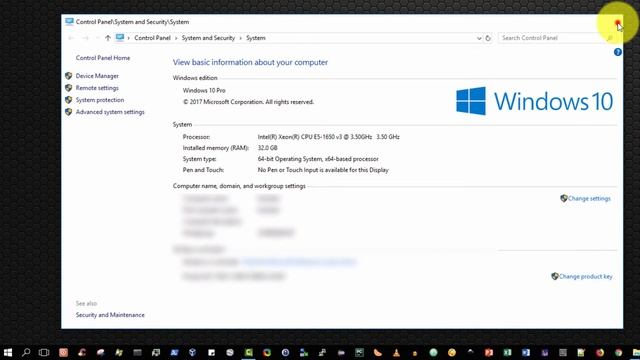
Task: Open VirtualBox cube icon on taskbar
Action: (x=193, y=352)
